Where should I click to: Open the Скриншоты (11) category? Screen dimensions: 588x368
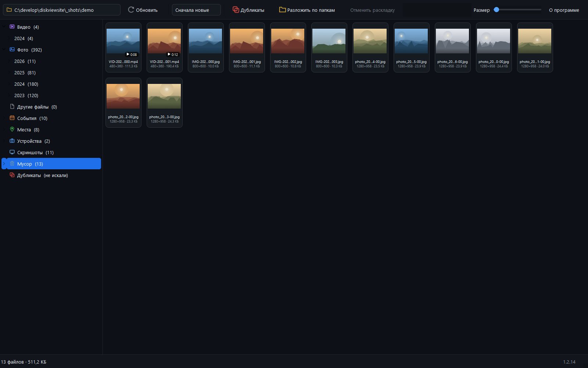[35, 152]
